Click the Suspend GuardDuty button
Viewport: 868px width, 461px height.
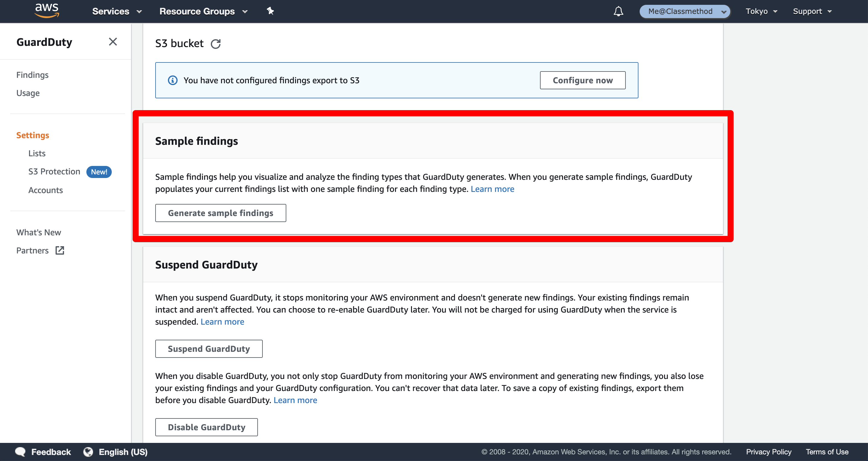pos(209,348)
